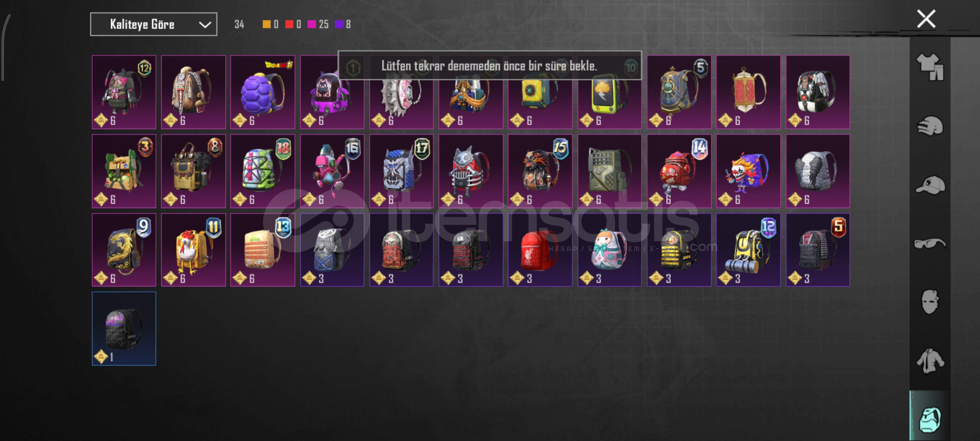Open the backpack category icon
This screenshot has width=980, height=441.
[930, 419]
